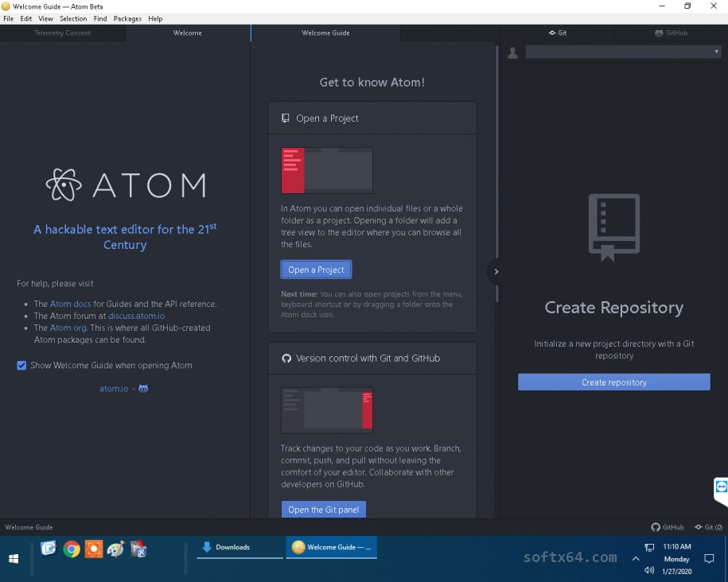The height and width of the screenshot is (582, 728).
Task: Click the GitHub mark icon in Version control header
Action: pos(286,359)
